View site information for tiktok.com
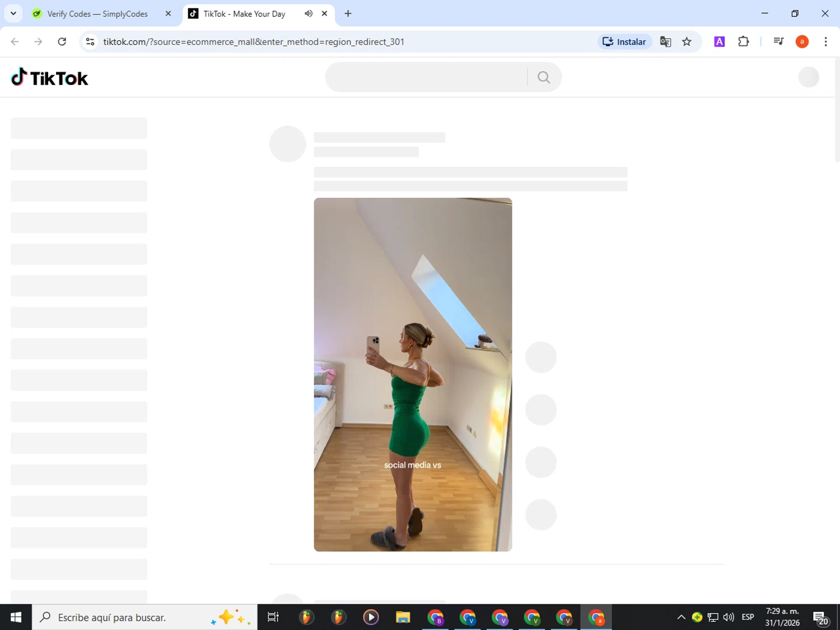The height and width of the screenshot is (630, 840). 90,41
